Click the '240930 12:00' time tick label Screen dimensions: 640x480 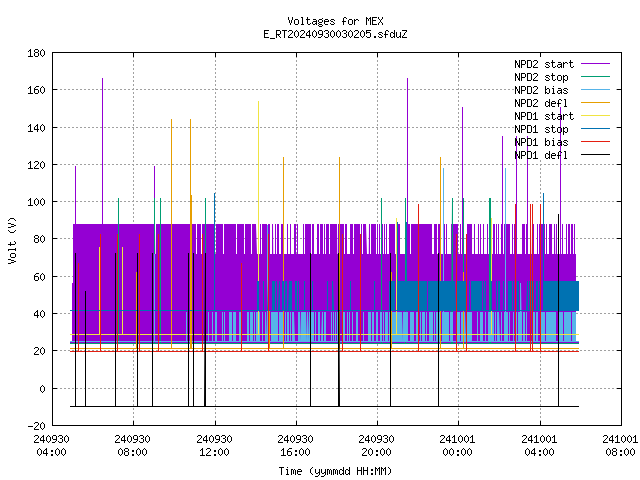[x=214, y=446]
